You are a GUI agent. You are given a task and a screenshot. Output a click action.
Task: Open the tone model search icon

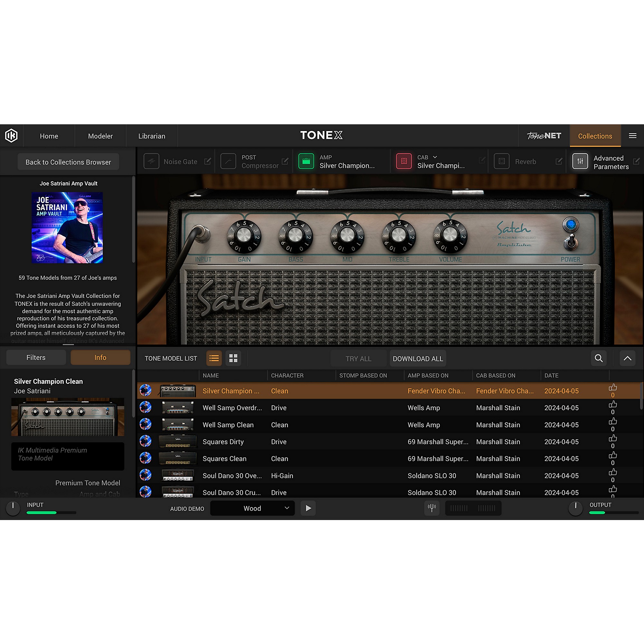(x=599, y=358)
